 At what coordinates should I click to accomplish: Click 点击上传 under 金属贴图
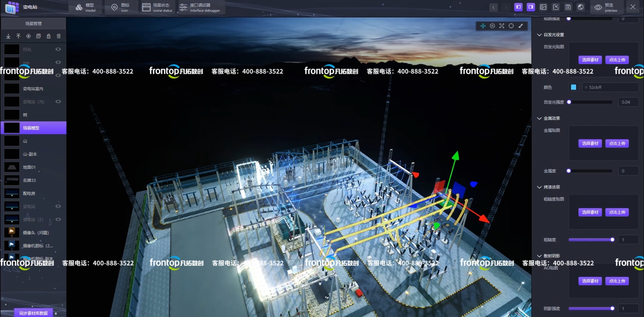[x=617, y=143]
